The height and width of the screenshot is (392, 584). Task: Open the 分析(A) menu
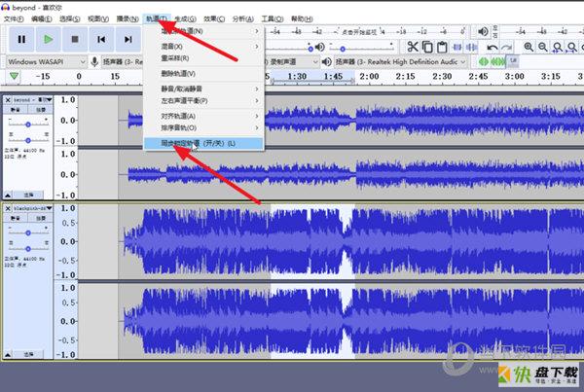(x=242, y=18)
